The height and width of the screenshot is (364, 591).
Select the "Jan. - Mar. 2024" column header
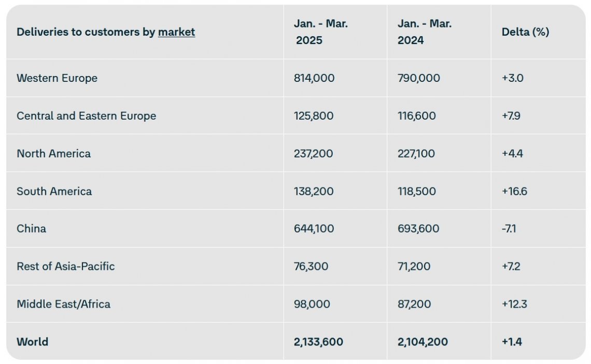[x=424, y=32]
